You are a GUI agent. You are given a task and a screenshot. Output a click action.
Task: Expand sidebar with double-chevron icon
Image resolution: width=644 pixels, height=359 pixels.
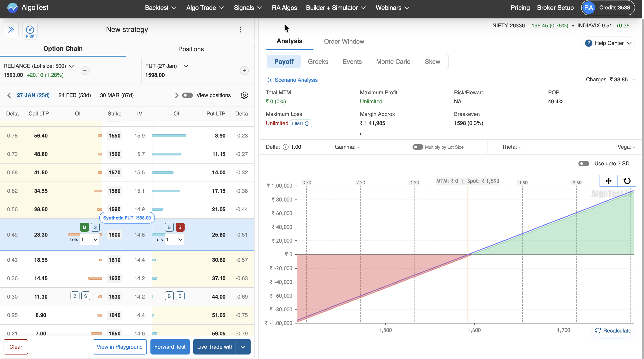pos(11,30)
